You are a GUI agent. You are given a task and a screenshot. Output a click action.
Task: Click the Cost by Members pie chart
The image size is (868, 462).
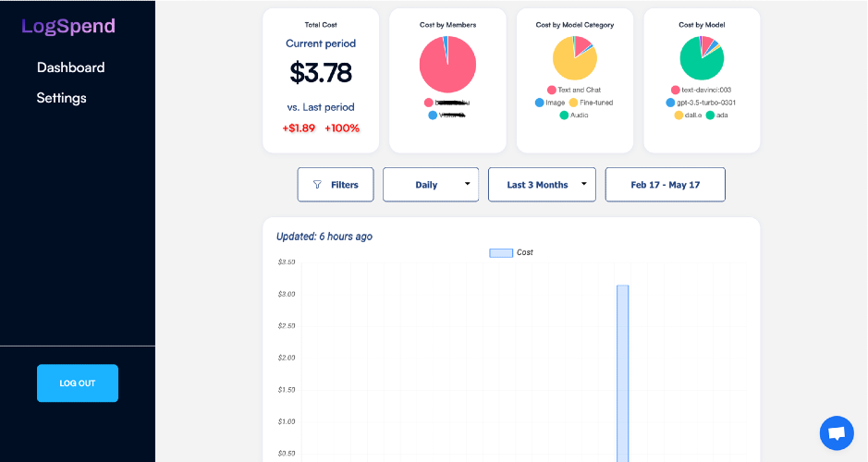coord(447,64)
